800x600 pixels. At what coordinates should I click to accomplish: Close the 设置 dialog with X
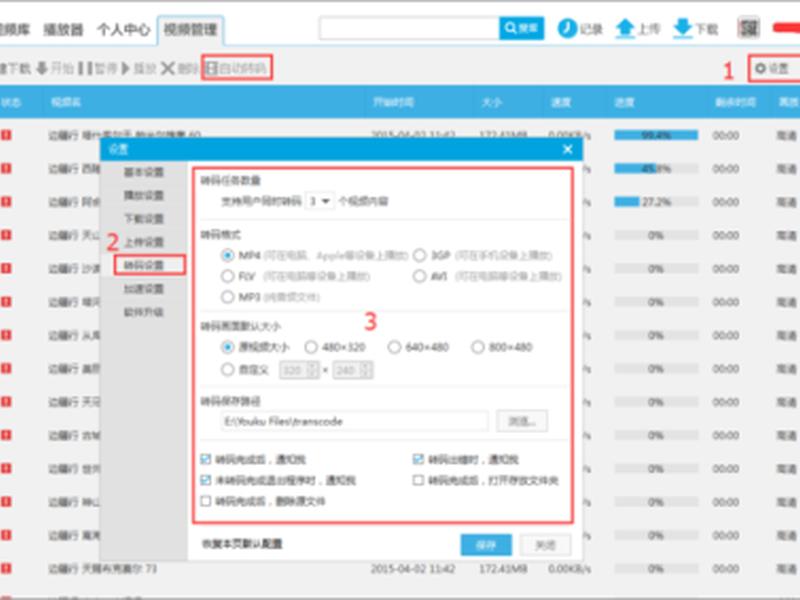coord(567,149)
